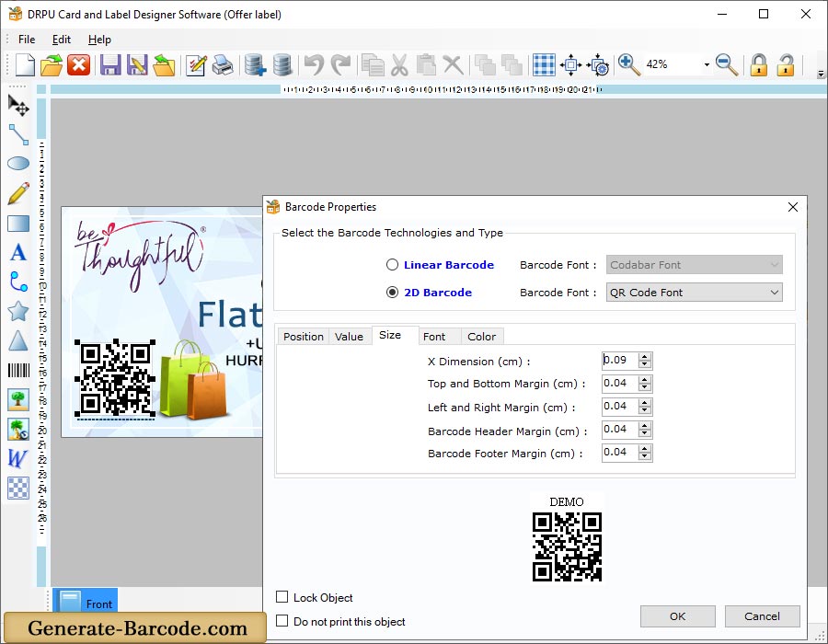Zoom out with the minus magnifier
828x644 pixels.
point(727,65)
